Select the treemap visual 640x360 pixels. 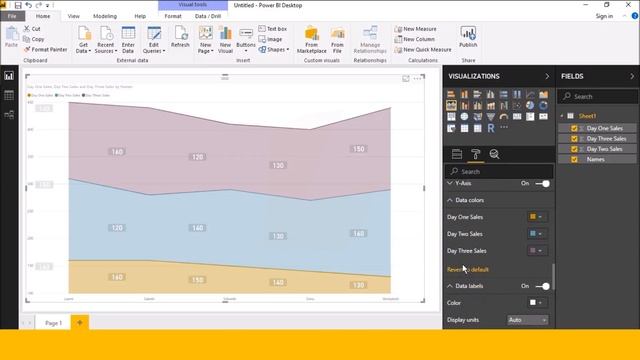coord(451,117)
